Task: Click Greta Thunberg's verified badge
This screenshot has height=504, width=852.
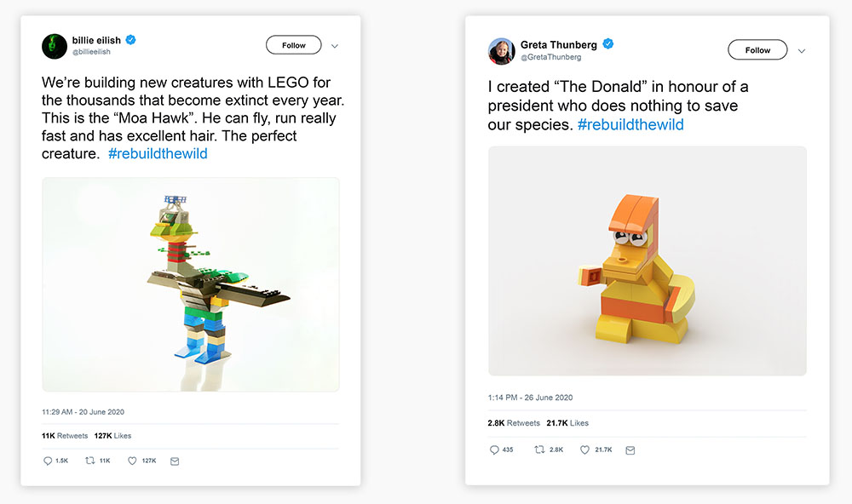Action: click(608, 44)
